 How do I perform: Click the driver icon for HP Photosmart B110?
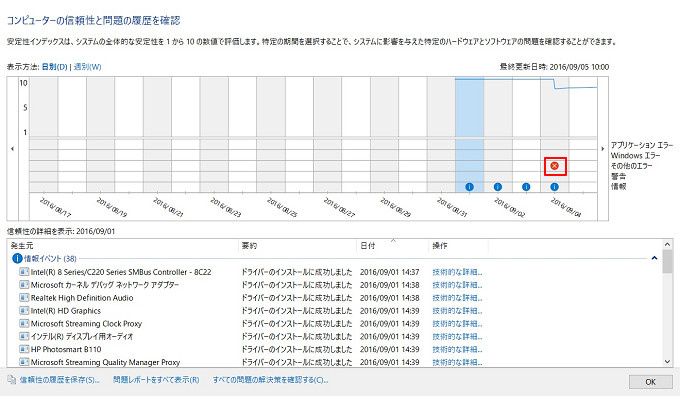24,349
